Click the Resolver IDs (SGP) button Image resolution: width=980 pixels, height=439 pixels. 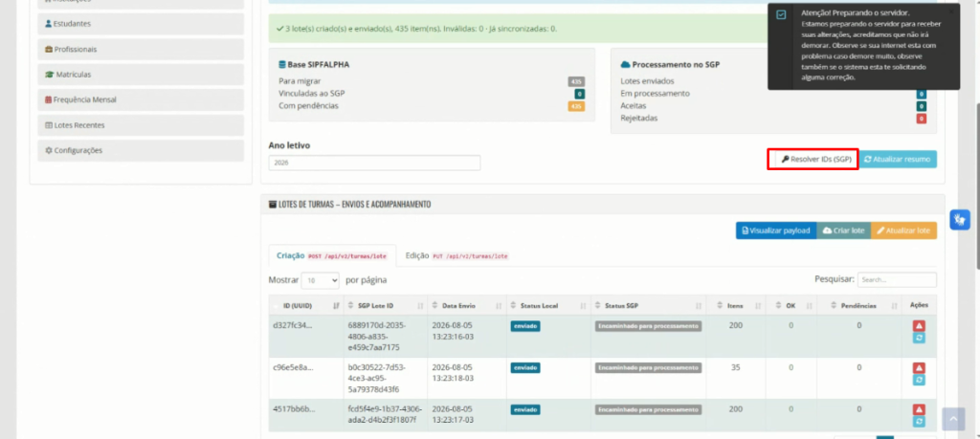816,159
